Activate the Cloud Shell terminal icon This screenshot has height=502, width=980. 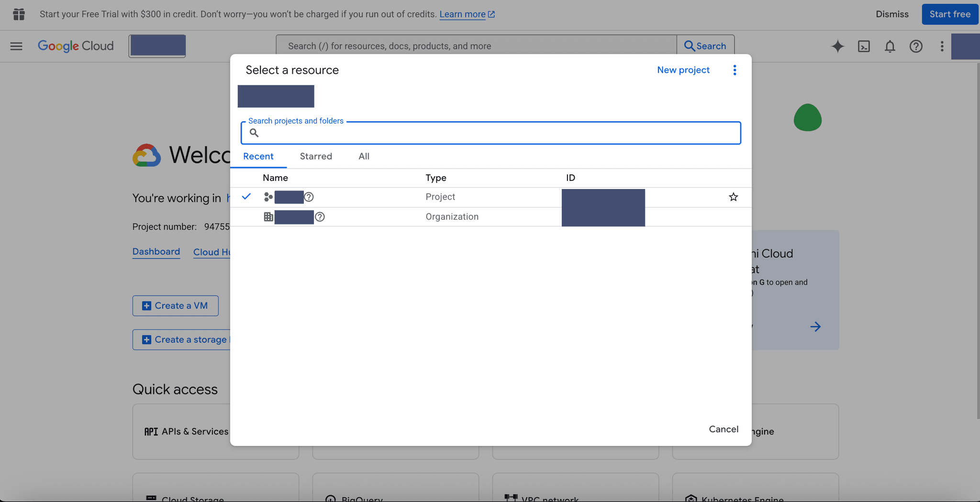tap(864, 46)
